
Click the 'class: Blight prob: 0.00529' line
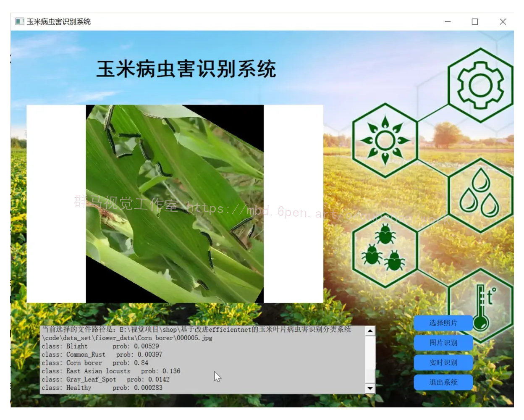[x=100, y=346]
